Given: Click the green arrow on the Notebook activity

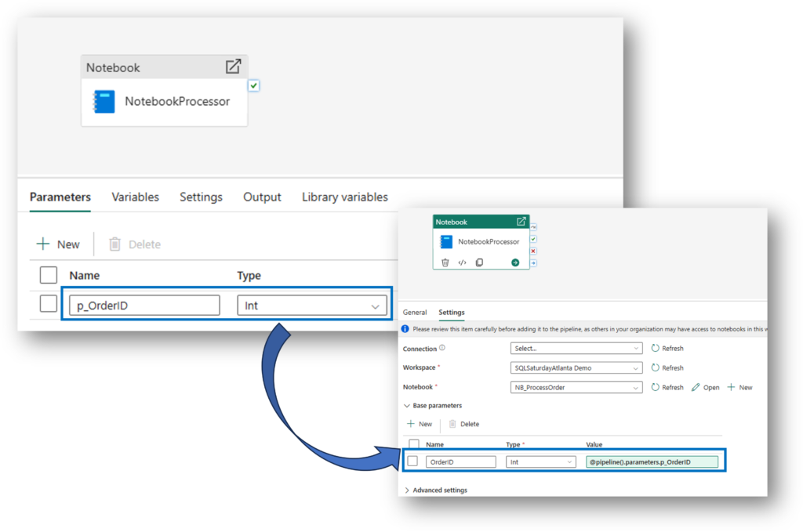Looking at the screenshot, I should (x=515, y=262).
